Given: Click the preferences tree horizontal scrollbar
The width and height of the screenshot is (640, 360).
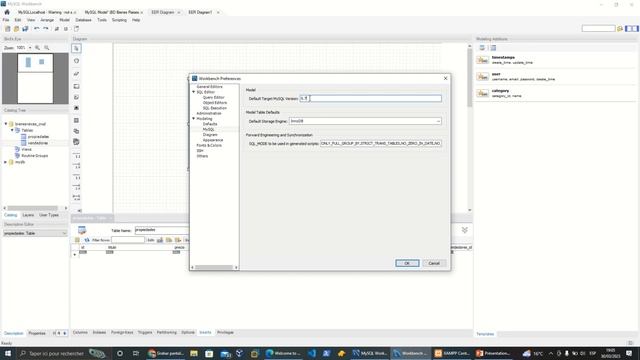Looking at the screenshot, I should (214, 268).
